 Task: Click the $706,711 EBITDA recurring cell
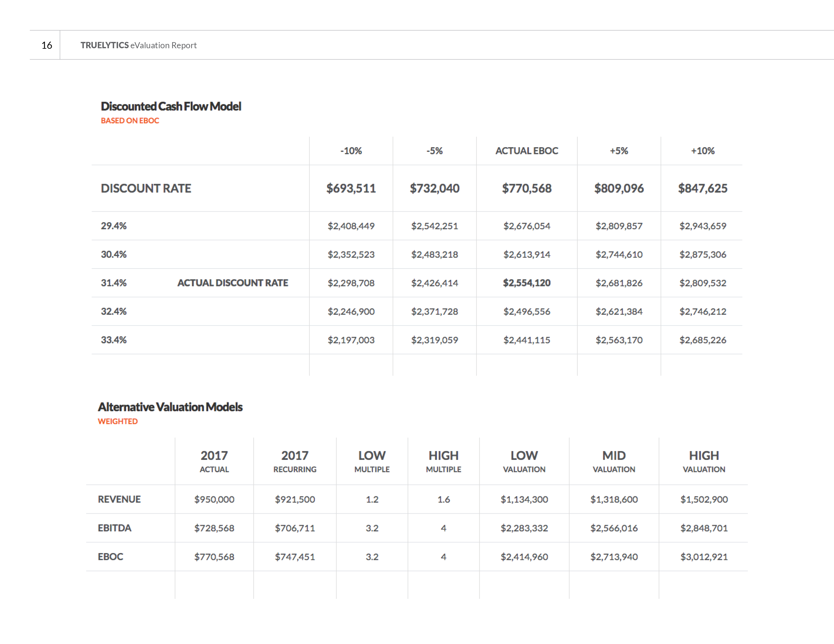point(295,528)
